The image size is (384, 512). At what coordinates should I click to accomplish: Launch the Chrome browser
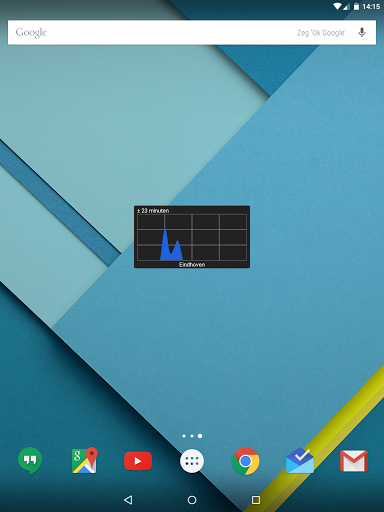246,461
